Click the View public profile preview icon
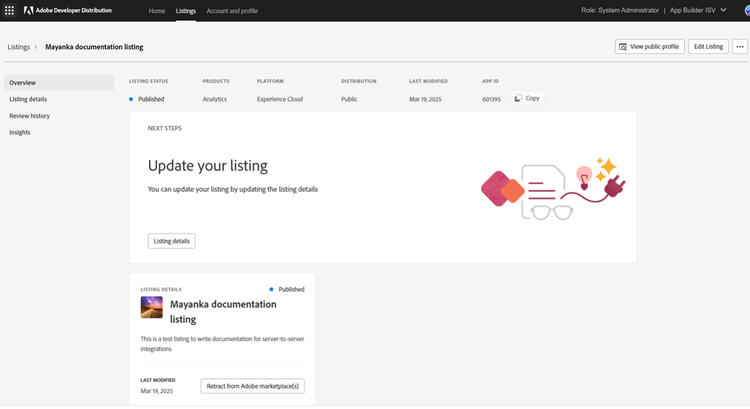 (623, 47)
